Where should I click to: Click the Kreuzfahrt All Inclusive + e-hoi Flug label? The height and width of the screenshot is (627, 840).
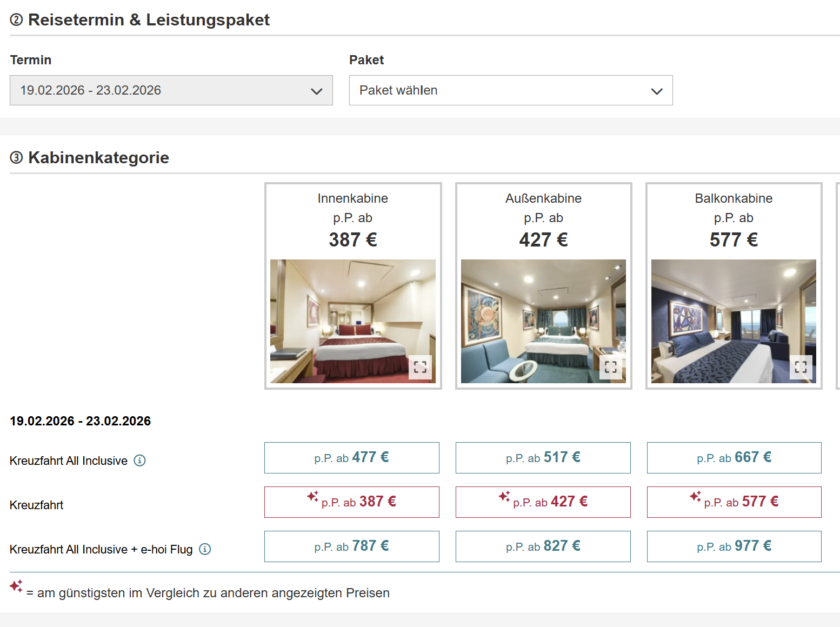(101, 550)
